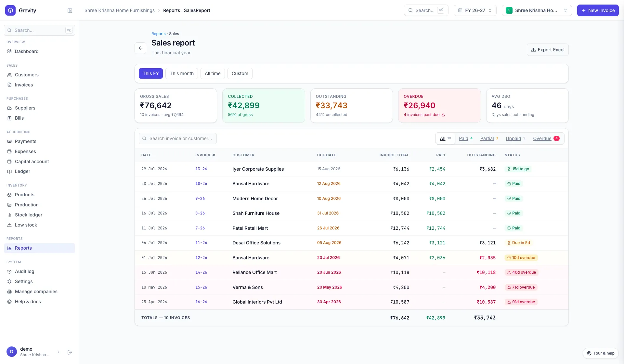Open Expenses in the sidebar

coord(39,151)
